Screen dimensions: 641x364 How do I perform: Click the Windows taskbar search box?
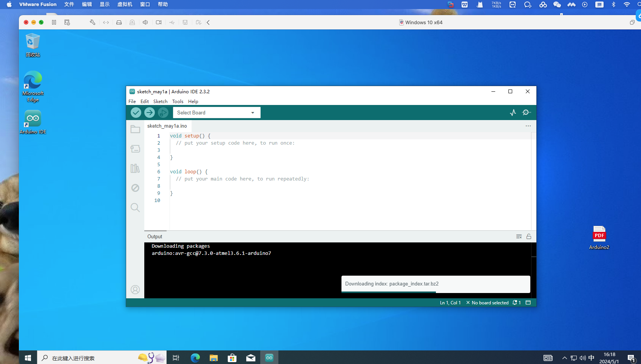click(x=102, y=358)
